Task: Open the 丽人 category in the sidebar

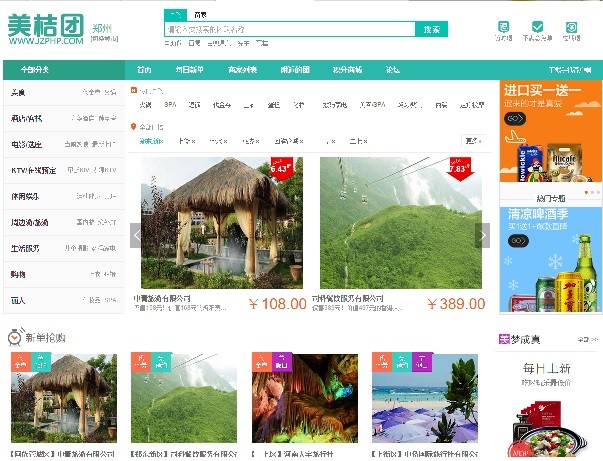Action: coord(18,300)
